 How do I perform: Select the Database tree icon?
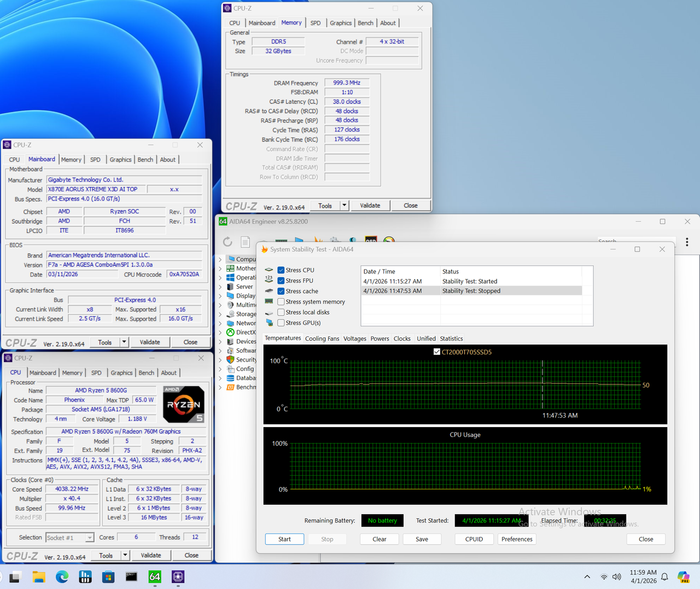230,378
